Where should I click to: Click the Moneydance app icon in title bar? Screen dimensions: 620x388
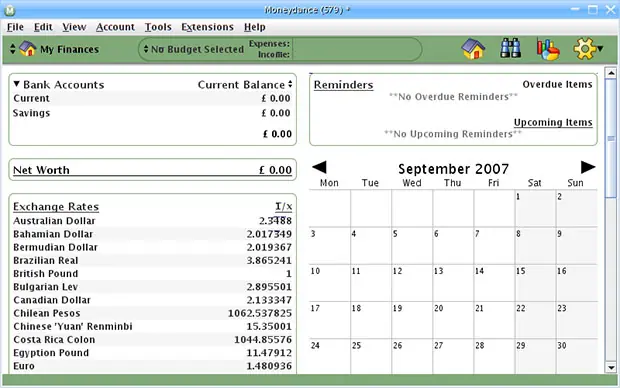pos(9,10)
